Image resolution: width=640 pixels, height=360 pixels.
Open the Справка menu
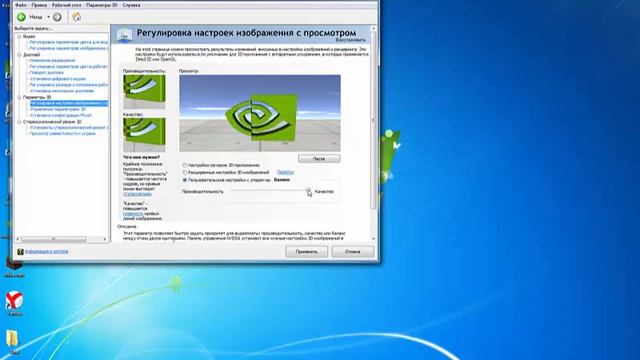point(131,5)
